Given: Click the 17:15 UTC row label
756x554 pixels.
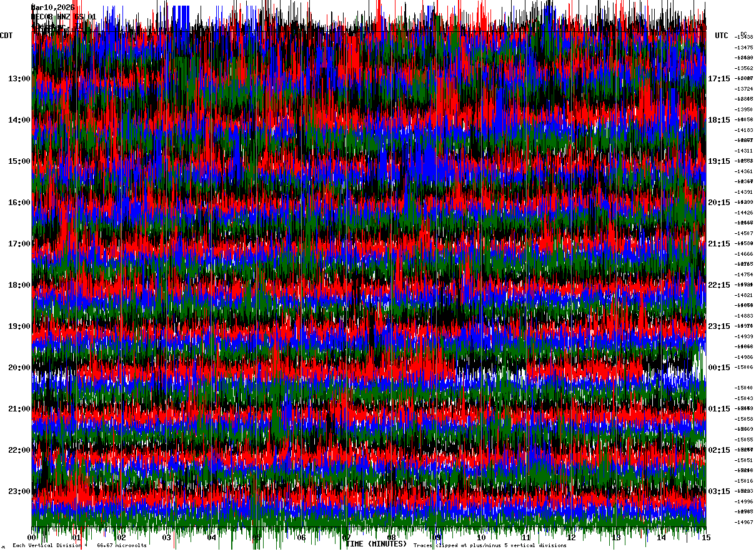Looking at the screenshot, I should click(719, 79).
